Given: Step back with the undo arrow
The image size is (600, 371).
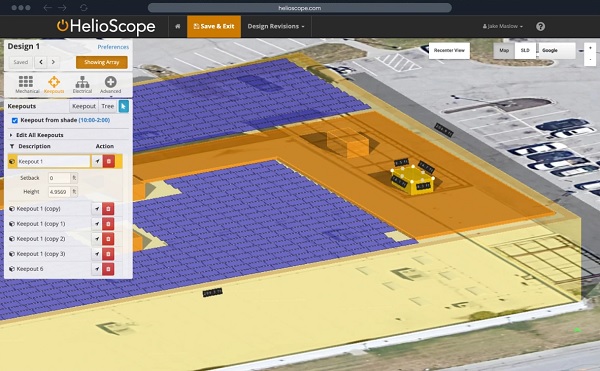Looking at the screenshot, I should (x=41, y=62).
